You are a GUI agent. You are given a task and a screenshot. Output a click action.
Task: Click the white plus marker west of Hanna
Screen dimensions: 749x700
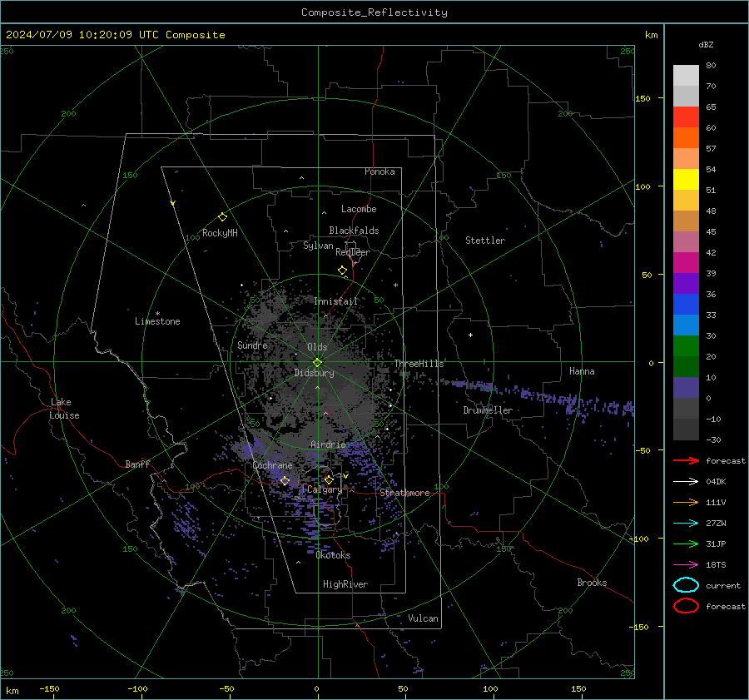(x=470, y=335)
